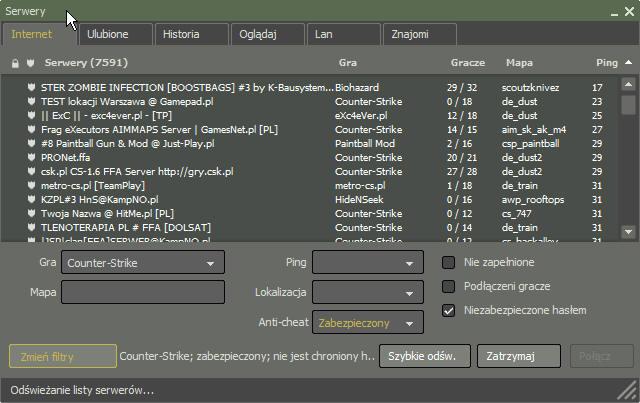Sort by Ping column header
Screen dimensions: 640x403
pos(607,62)
